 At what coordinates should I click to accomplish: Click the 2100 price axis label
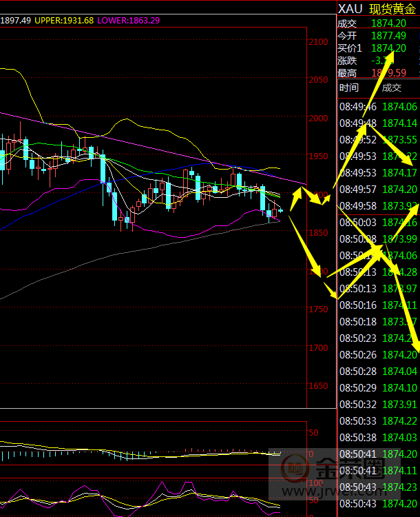click(319, 42)
